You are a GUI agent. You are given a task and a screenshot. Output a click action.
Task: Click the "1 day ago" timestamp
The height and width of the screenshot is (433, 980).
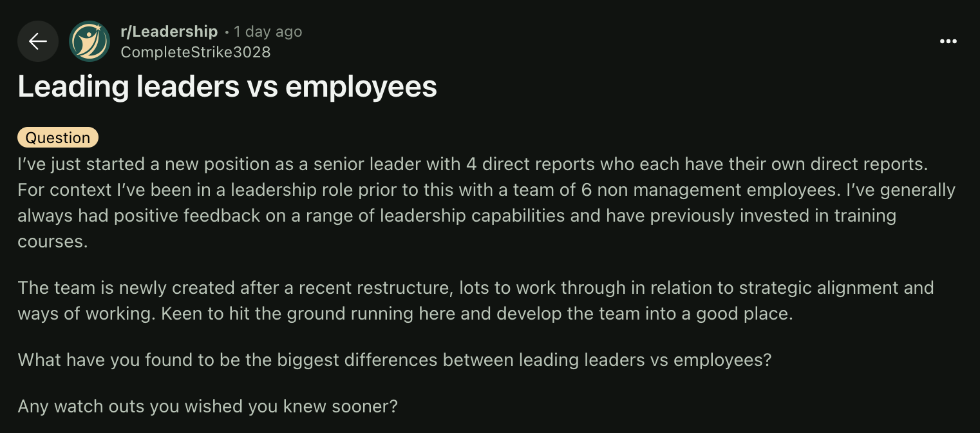268,32
